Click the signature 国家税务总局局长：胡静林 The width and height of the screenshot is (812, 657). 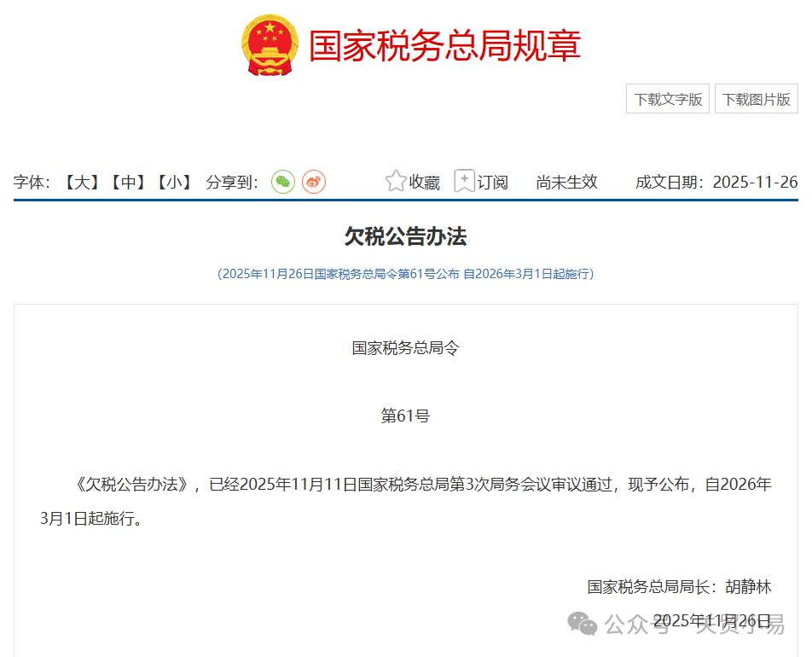(678, 587)
